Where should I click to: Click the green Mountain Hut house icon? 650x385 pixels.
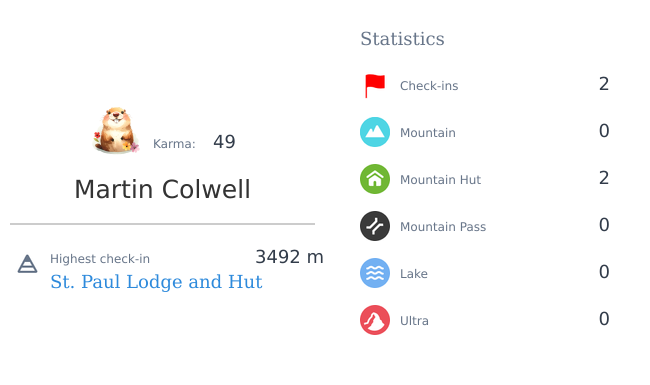pyautogui.click(x=375, y=179)
